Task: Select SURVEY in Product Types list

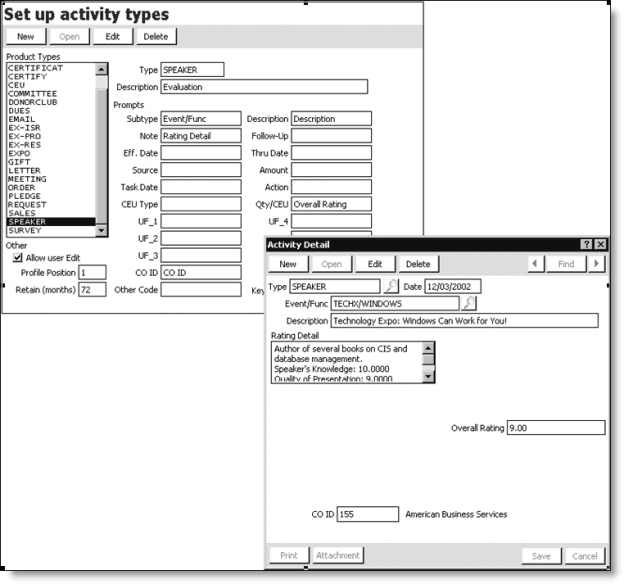Action: pos(51,230)
